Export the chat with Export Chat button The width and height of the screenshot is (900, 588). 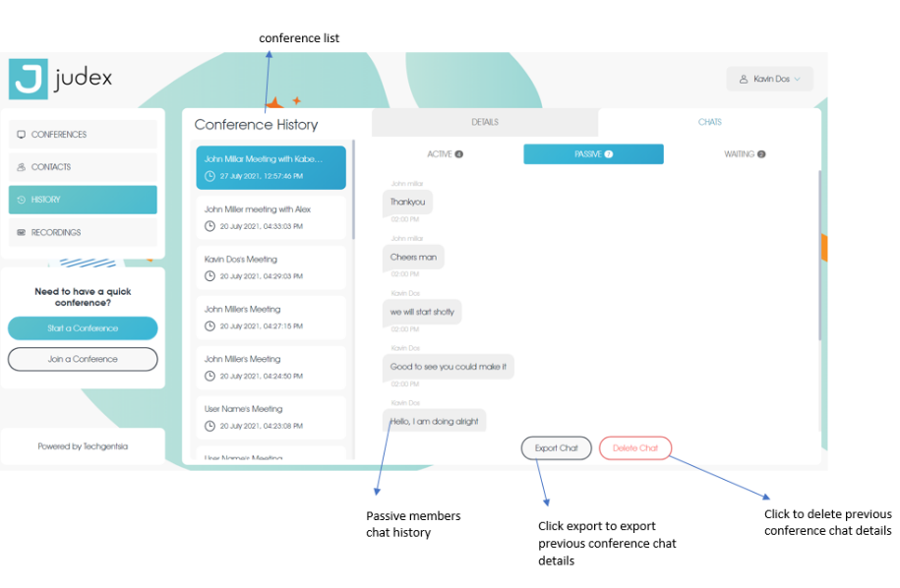[556, 448]
